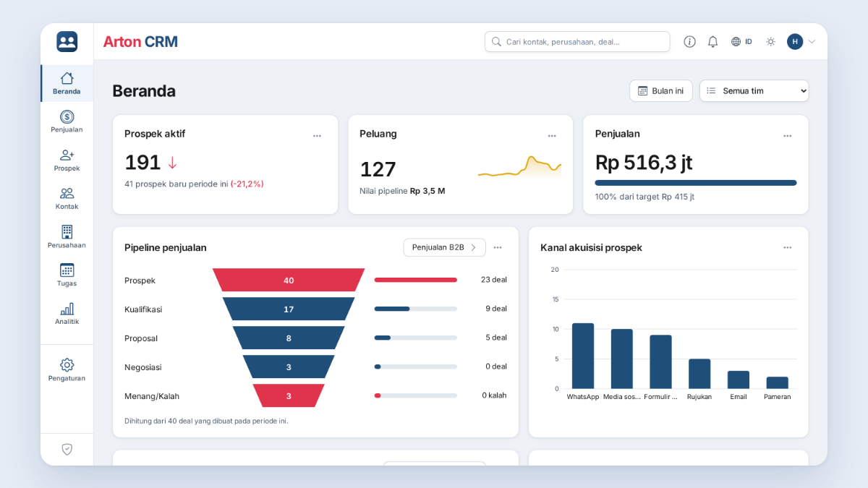Click the Peluang sparkline chart
This screenshot has width=868, height=488.
pyautogui.click(x=519, y=167)
